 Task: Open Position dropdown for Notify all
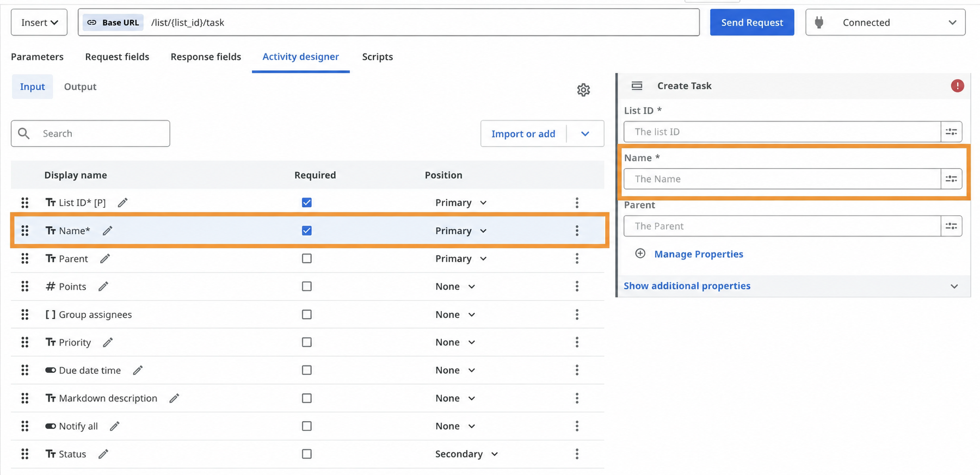[455, 426]
